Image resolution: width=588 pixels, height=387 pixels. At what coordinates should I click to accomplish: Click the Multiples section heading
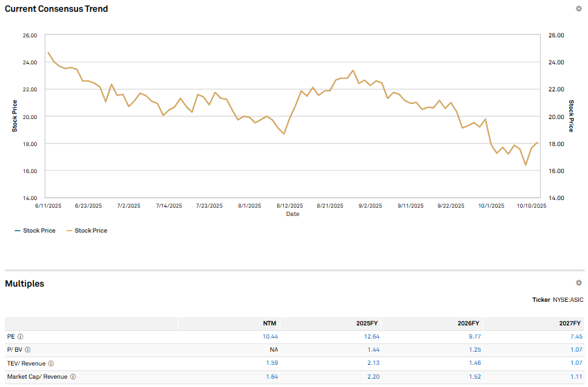tap(24, 284)
